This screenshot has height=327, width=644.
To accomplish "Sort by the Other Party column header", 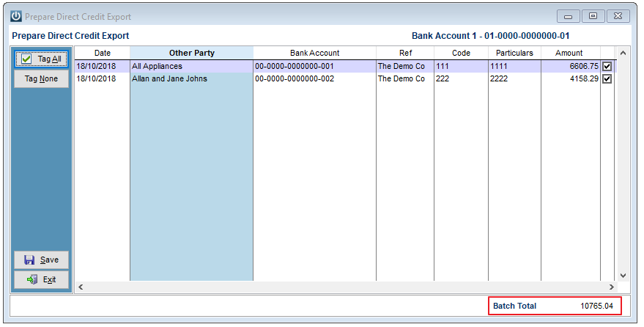I will 191,53.
